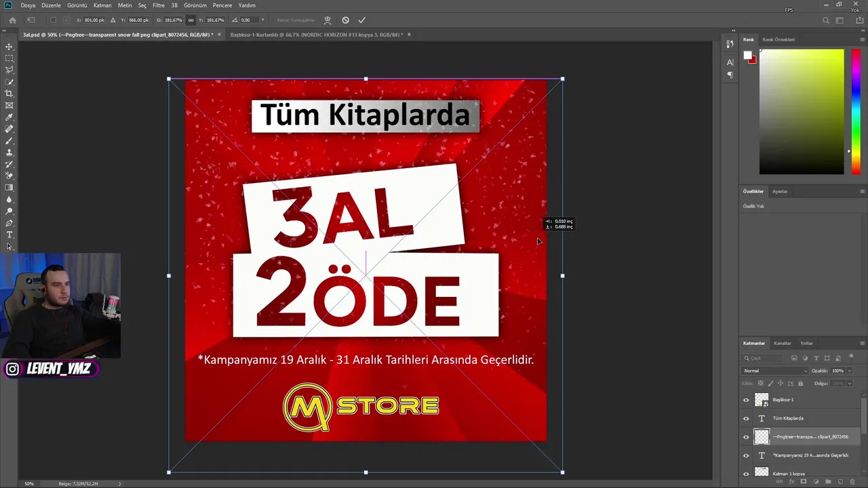
Task: Open the Dosya menu
Action: click(28, 5)
